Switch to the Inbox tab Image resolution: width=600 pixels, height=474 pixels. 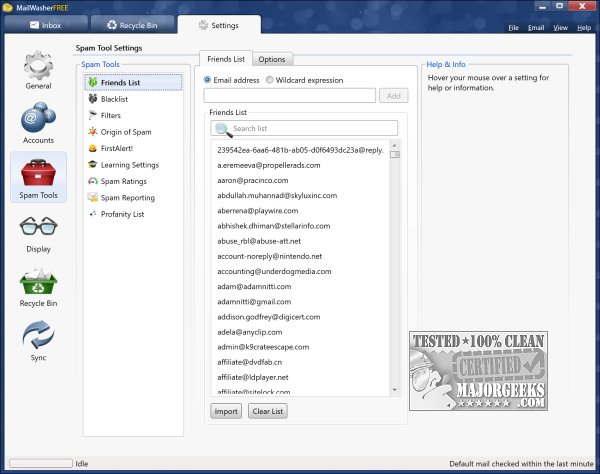click(46, 25)
